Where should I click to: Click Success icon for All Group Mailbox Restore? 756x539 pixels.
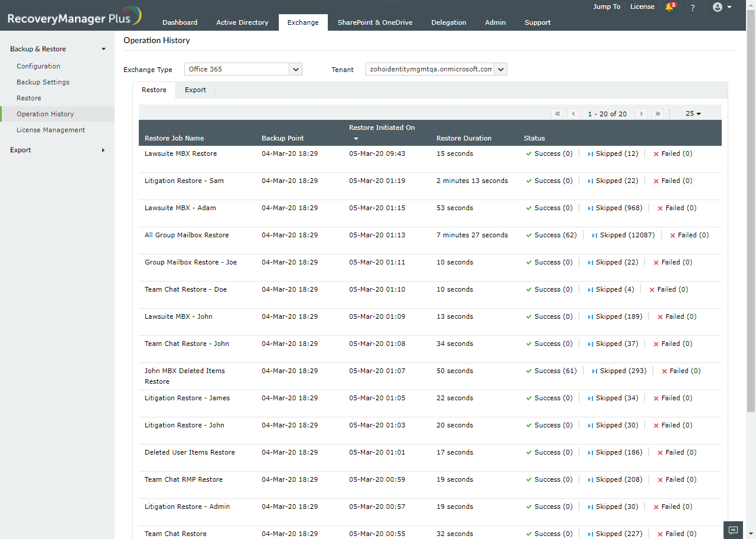pyautogui.click(x=529, y=235)
